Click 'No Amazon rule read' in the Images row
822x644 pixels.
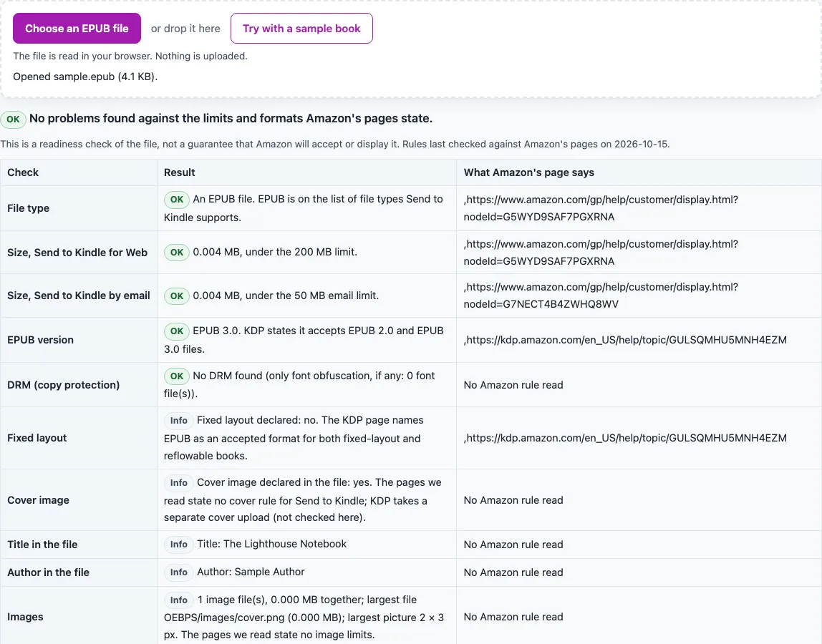[513, 617]
